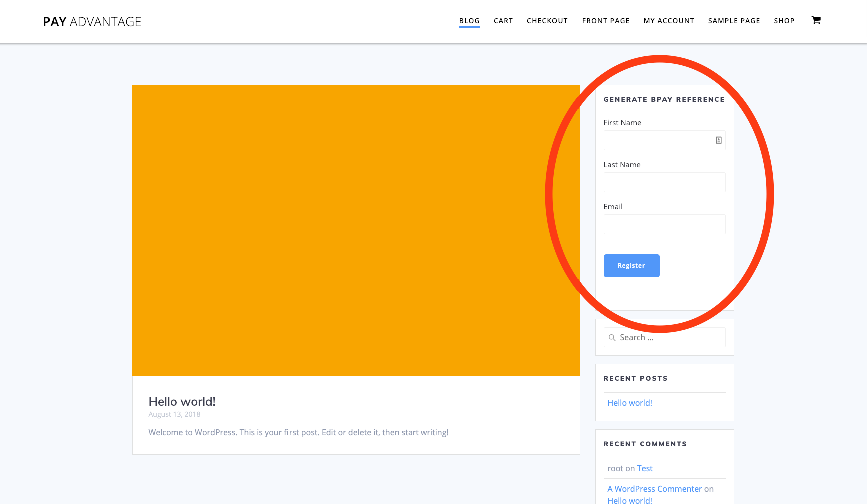The width and height of the screenshot is (867, 504).
Task: Click the Email label
Action: [x=613, y=207]
